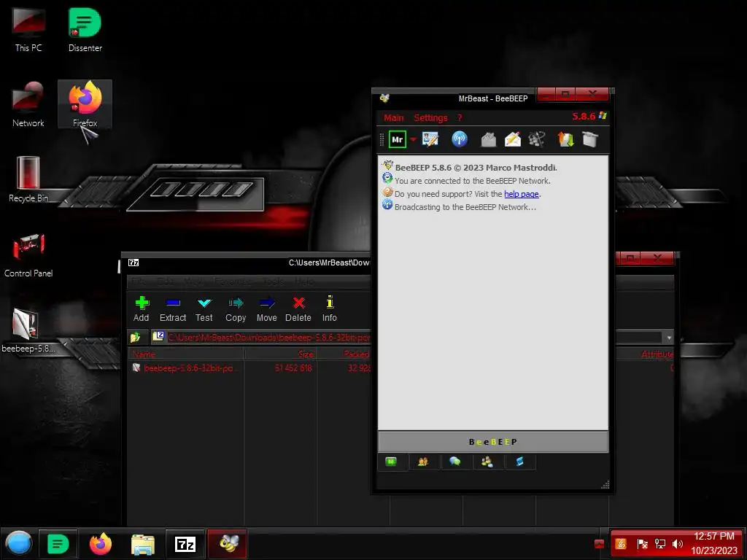The height and width of the screenshot is (560, 747).
Task: Click the BeeBEEP toolbar drag handle
Action: 382,139
